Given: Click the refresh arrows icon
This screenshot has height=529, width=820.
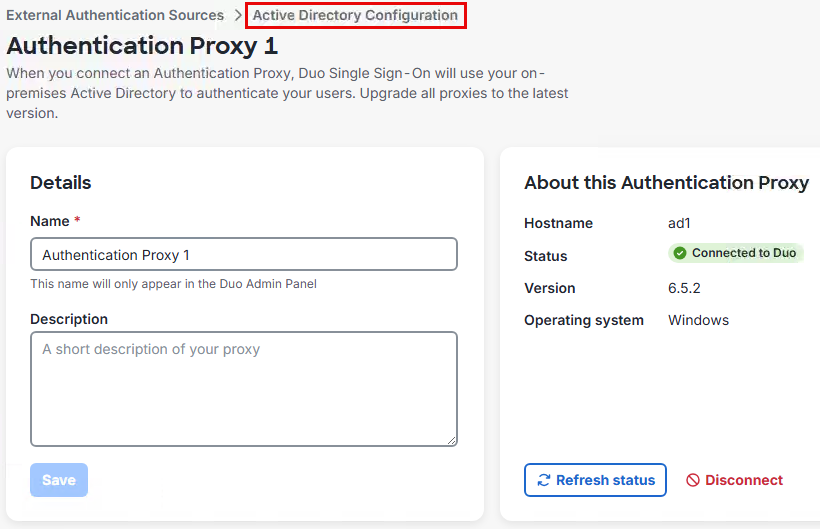Looking at the screenshot, I should [x=544, y=480].
